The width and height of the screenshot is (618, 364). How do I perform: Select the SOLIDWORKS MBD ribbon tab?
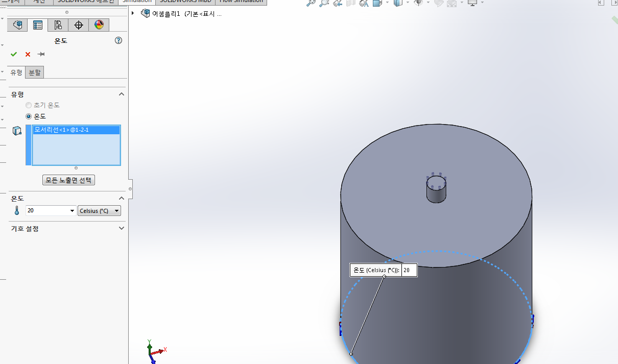(185, 2)
